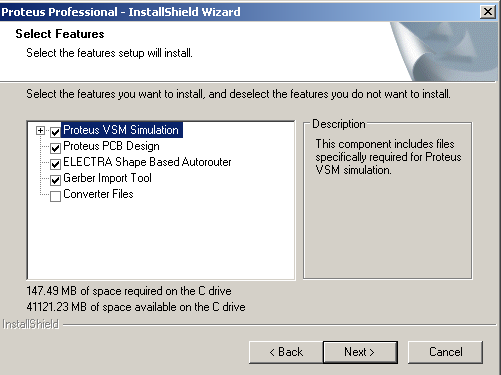Select the Gerber Import Tool label

coord(107,178)
